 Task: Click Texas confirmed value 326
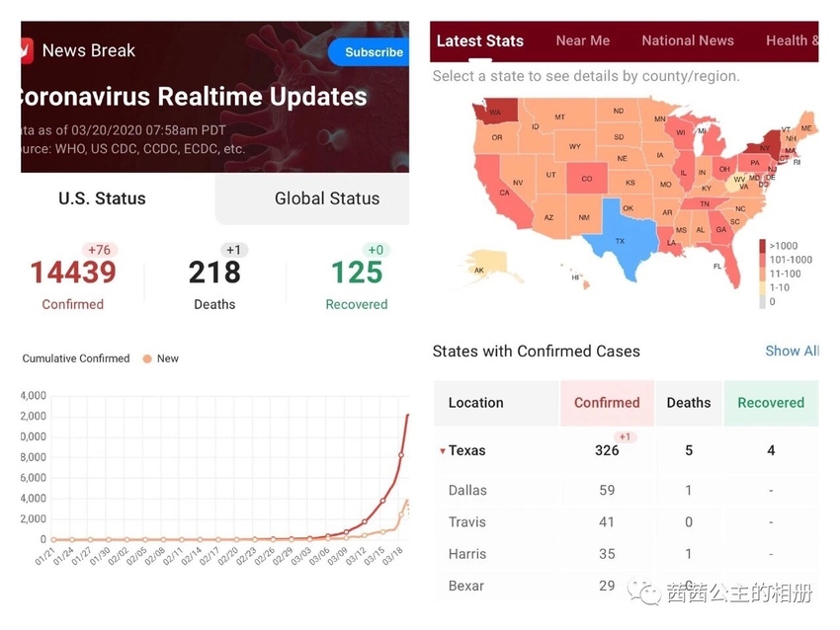(x=607, y=450)
